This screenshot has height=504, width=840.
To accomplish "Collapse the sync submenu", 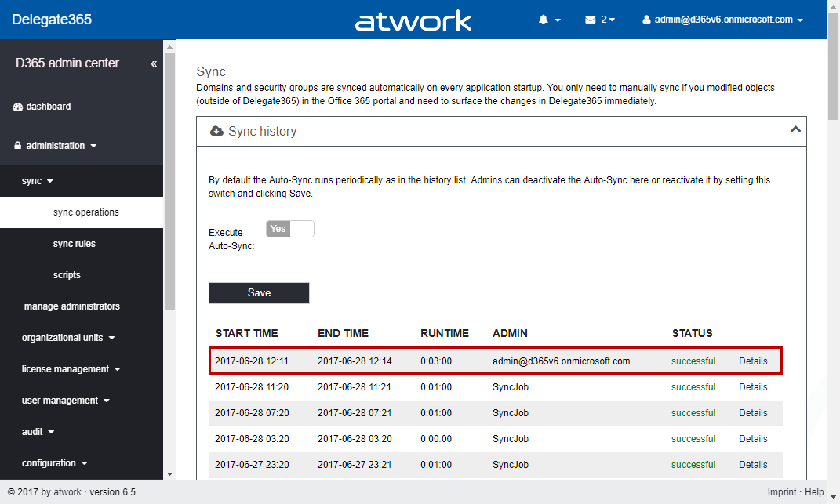I will [x=37, y=181].
